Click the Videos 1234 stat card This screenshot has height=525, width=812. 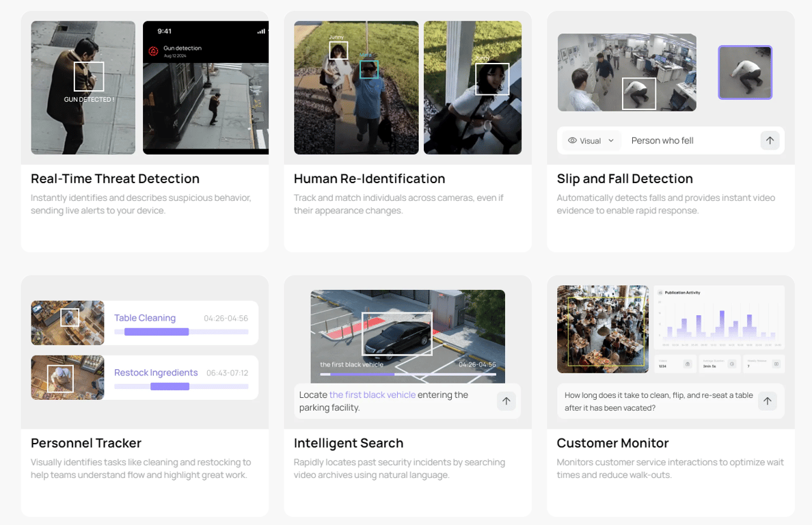coord(675,364)
